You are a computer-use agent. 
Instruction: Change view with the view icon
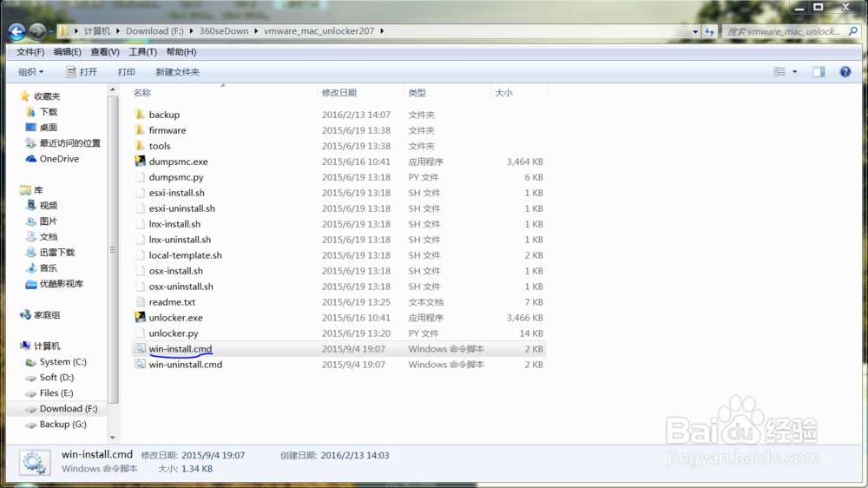(779, 71)
